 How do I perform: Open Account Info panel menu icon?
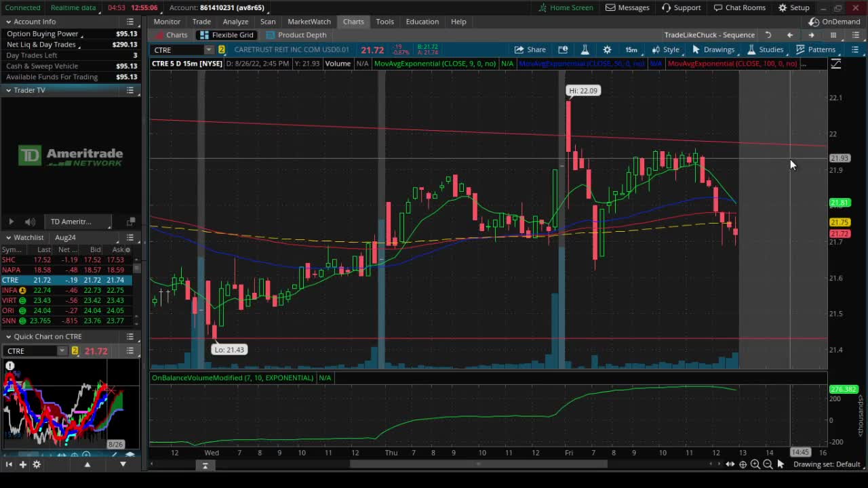(130, 22)
